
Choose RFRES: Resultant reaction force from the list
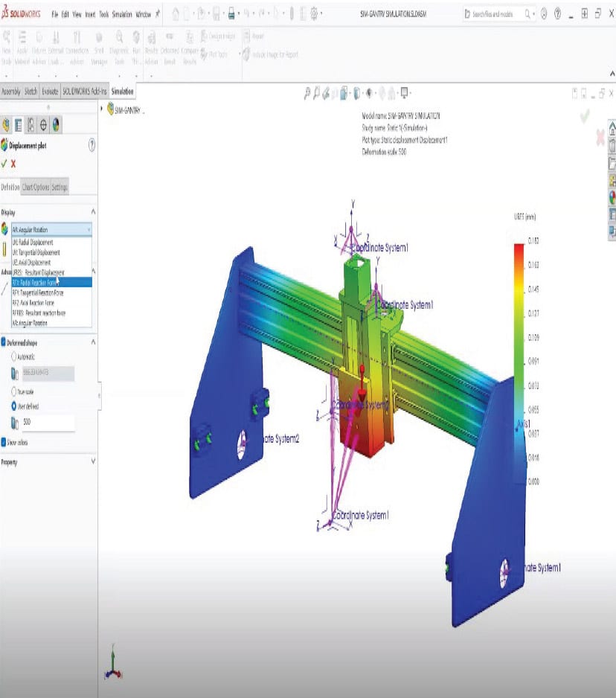tap(51, 313)
